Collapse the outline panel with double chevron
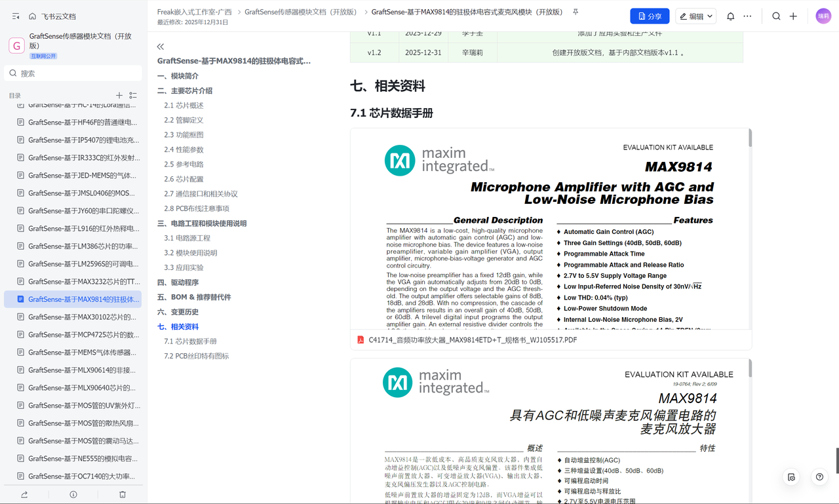839x504 pixels. tap(161, 47)
